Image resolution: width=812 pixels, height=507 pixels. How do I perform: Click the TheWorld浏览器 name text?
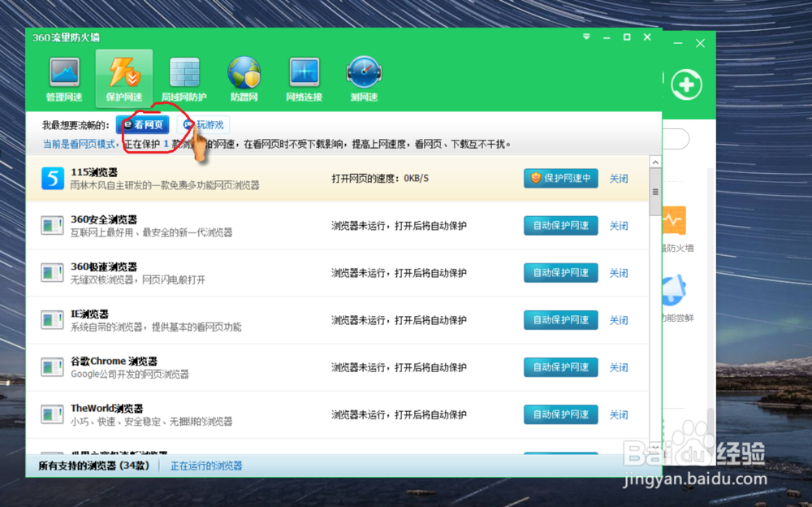click(106, 408)
